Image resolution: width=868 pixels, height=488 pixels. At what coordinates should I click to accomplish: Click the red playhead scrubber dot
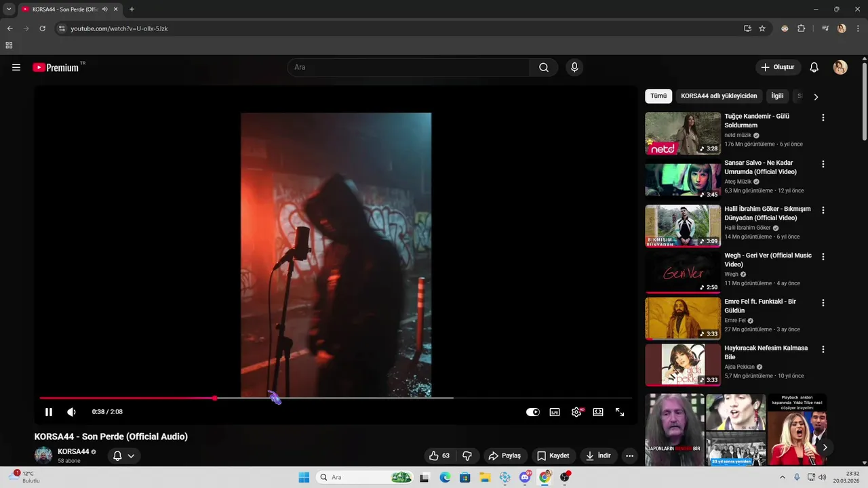pyautogui.click(x=215, y=398)
